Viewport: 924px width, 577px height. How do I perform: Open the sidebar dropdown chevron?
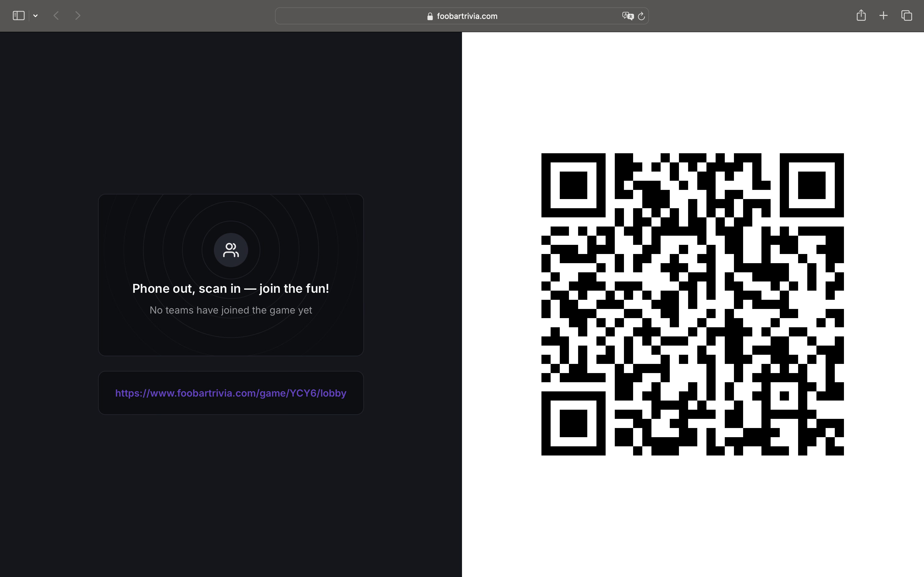tap(35, 16)
